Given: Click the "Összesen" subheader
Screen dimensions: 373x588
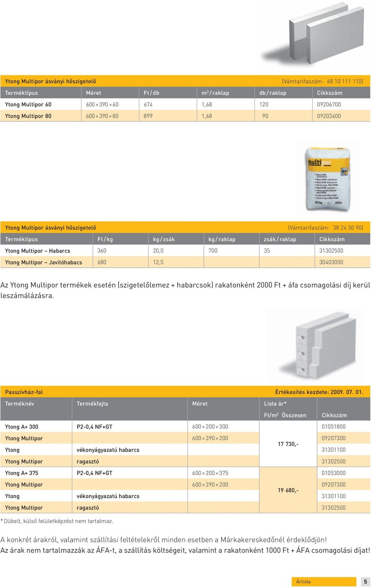Looking at the screenshot, I should pyautogui.click(x=294, y=415).
